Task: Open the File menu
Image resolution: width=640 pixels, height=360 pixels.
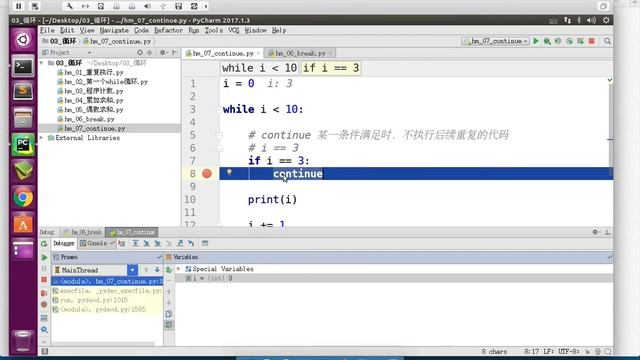Action: (x=47, y=30)
